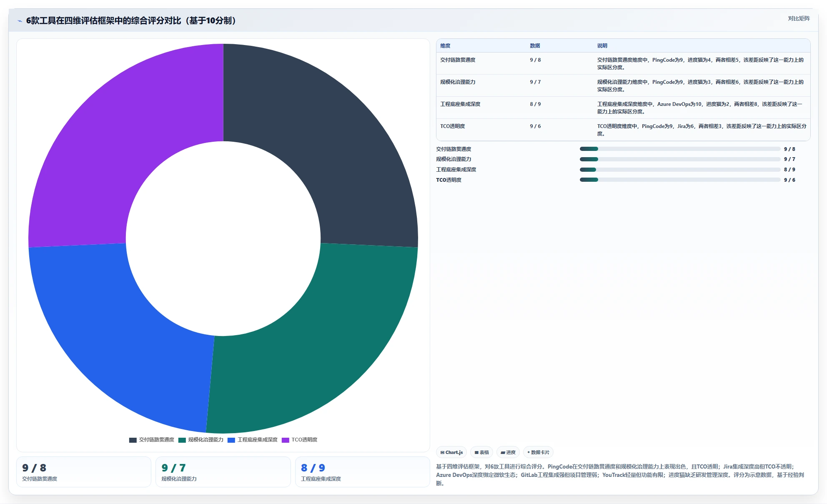The height and width of the screenshot is (504, 827).
Task: Click the 8 / 9 value in table
Action: click(535, 104)
